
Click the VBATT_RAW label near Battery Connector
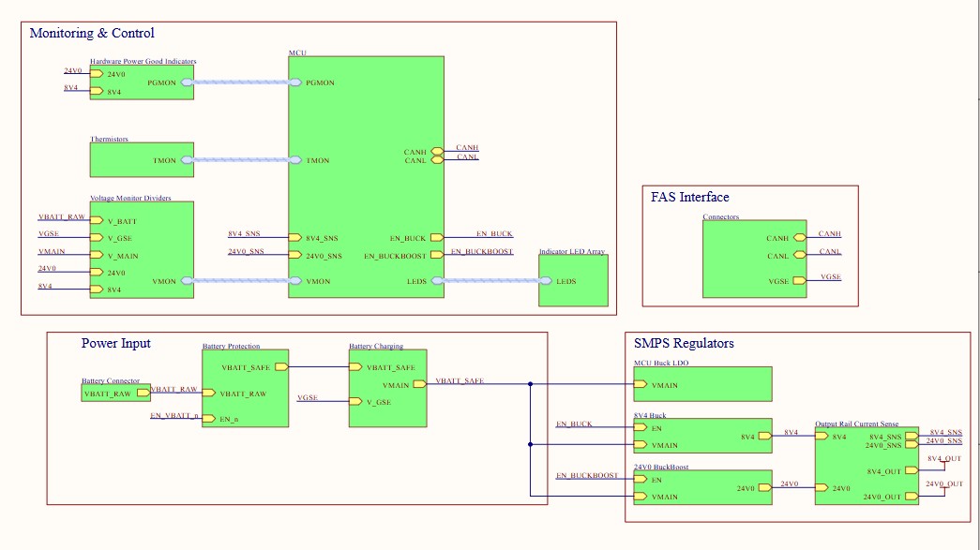173,390
